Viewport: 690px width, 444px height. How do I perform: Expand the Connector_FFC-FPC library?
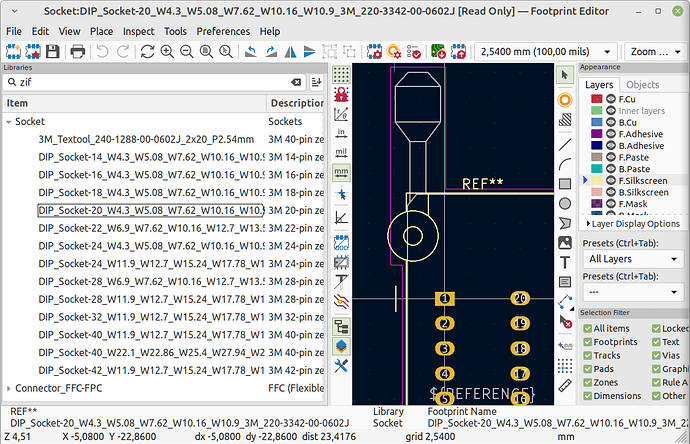tap(8, 388)
